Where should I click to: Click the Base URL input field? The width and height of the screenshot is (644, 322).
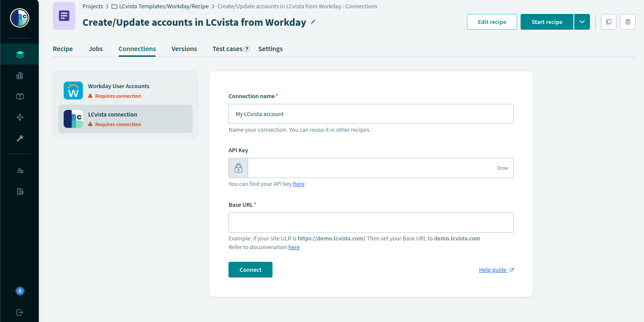click(371, 223)
